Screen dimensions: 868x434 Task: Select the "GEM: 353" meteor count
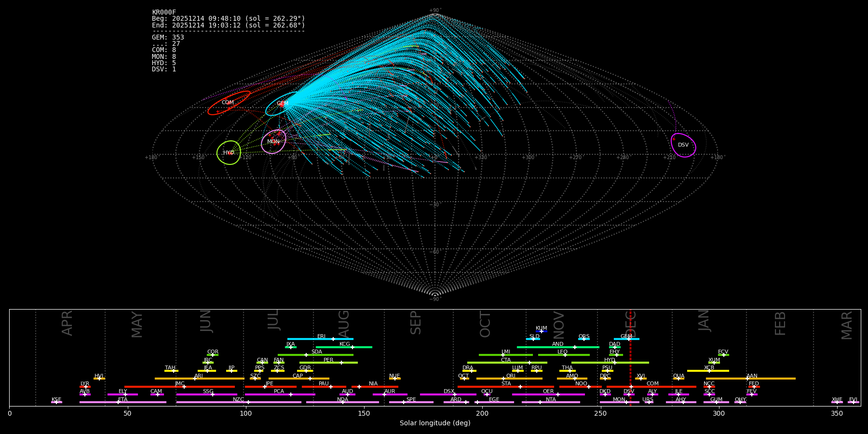pos(168,38)
